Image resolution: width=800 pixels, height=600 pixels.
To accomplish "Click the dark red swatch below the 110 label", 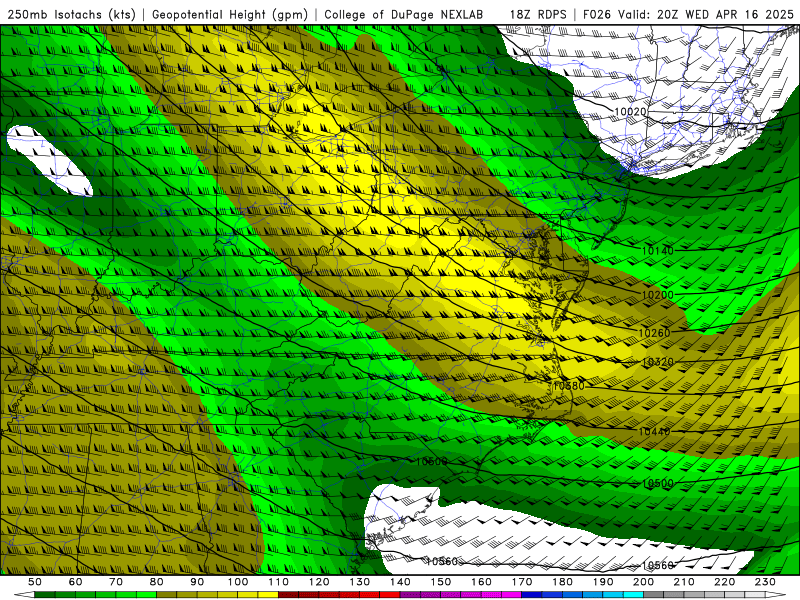I will [x=289, y=595].
